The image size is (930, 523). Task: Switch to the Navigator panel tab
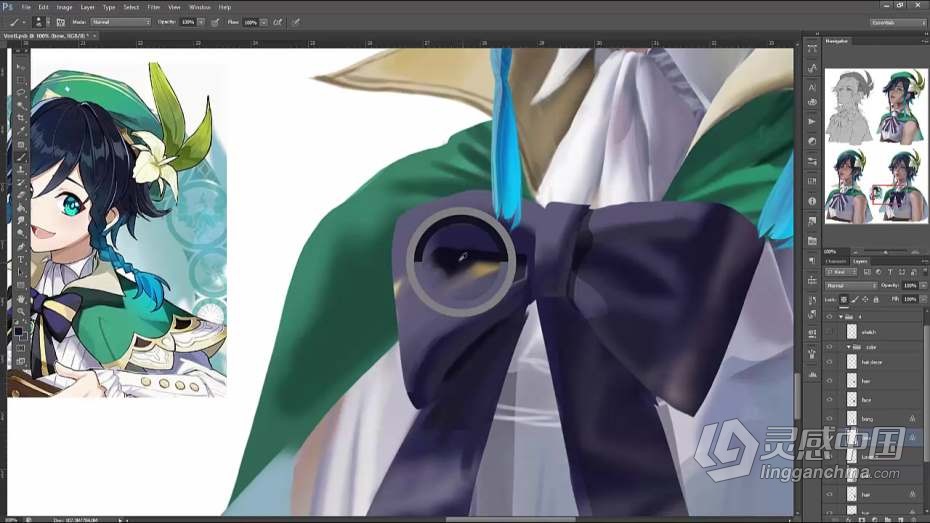coord(837,41)
